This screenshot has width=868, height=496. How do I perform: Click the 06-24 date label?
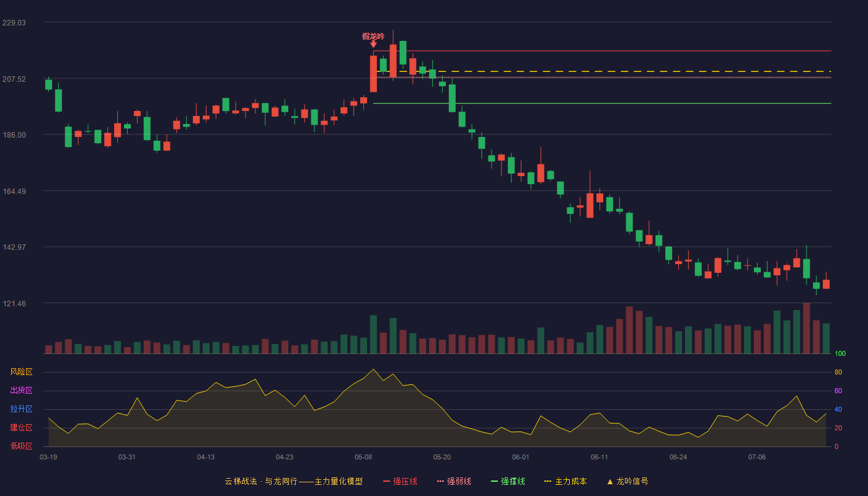pyautogui.click(x=678, y=457)
